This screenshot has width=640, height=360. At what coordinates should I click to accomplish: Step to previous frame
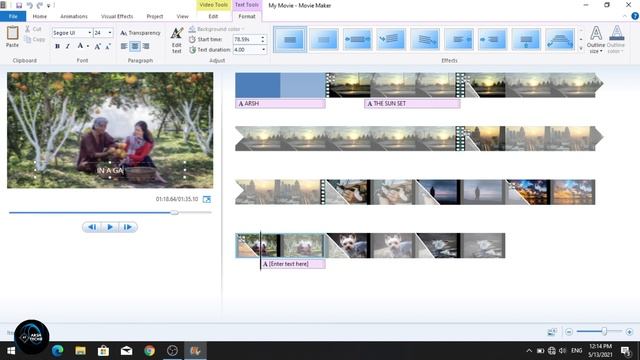[x=92, y=227]
